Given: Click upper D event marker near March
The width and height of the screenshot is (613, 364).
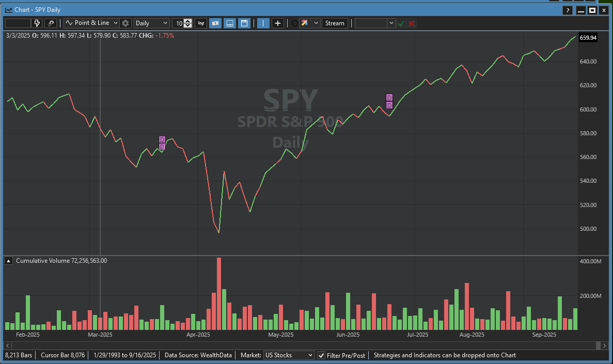Looking at the screenshot, I should tap(162, 139).
